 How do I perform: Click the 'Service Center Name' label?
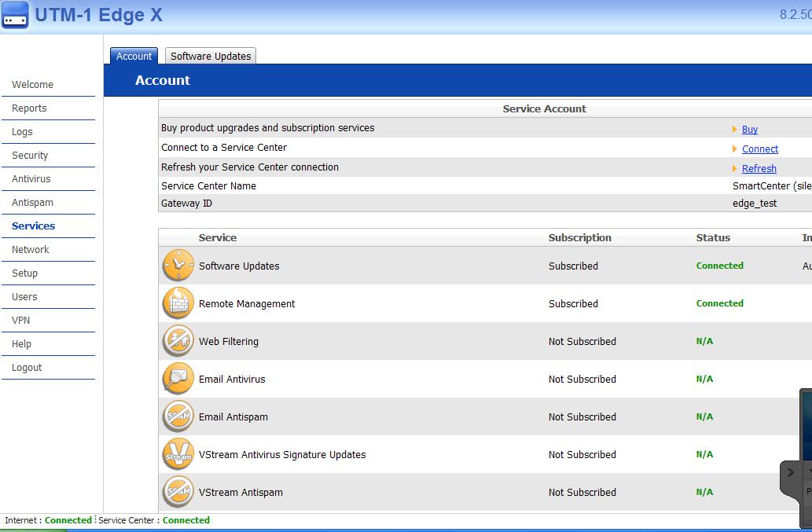tap(208, 185)
